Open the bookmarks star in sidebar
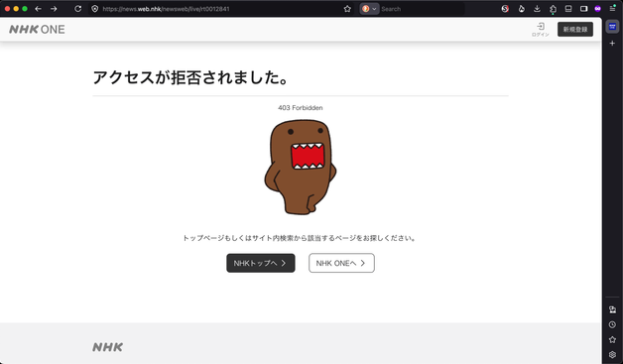 coord(612,339)
